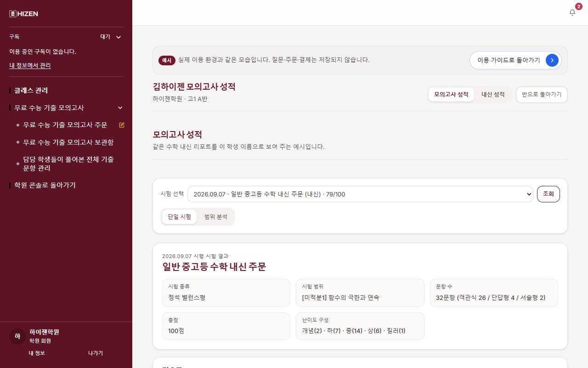Click the 100점 total score value
The height and width of the screenshot is (368, 588).
176,331
